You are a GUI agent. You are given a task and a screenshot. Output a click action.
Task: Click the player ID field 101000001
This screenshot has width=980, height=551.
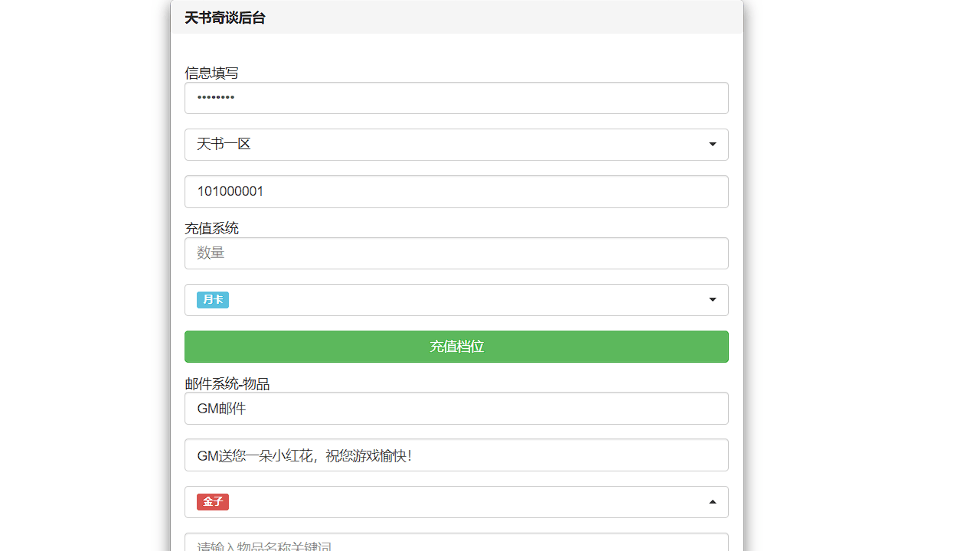tap(456, 191)
